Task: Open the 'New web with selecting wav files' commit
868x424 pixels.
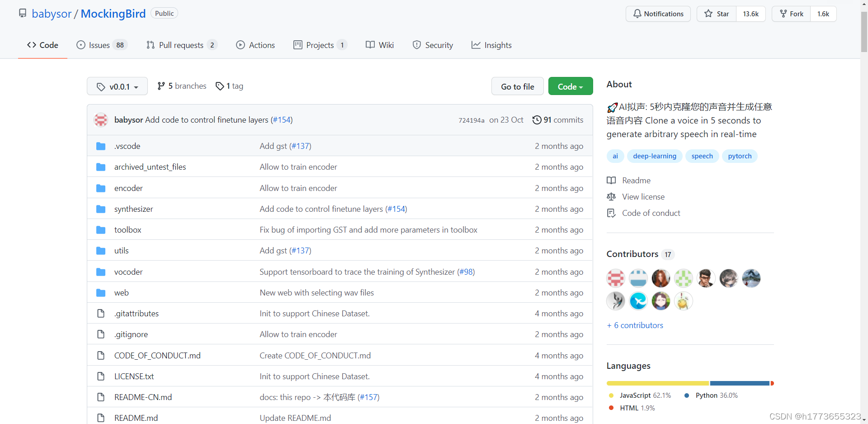Action: (317, 293)
